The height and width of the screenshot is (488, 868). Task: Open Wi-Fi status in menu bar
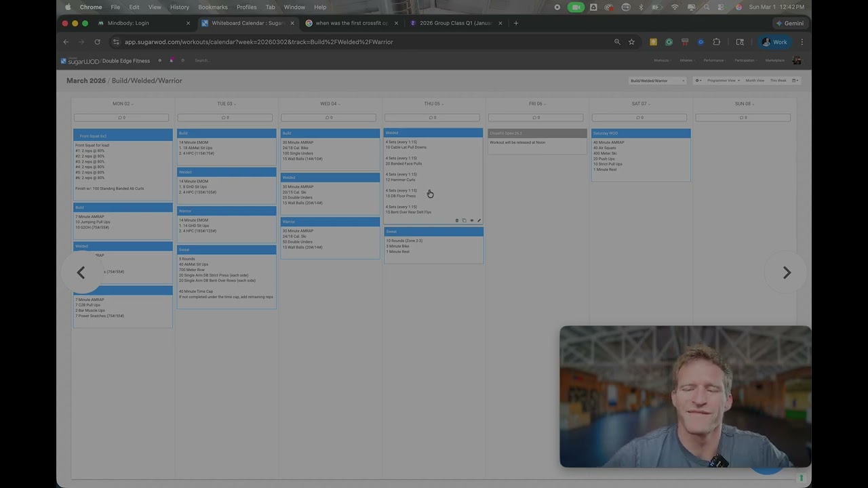click(x=675, y=7)
